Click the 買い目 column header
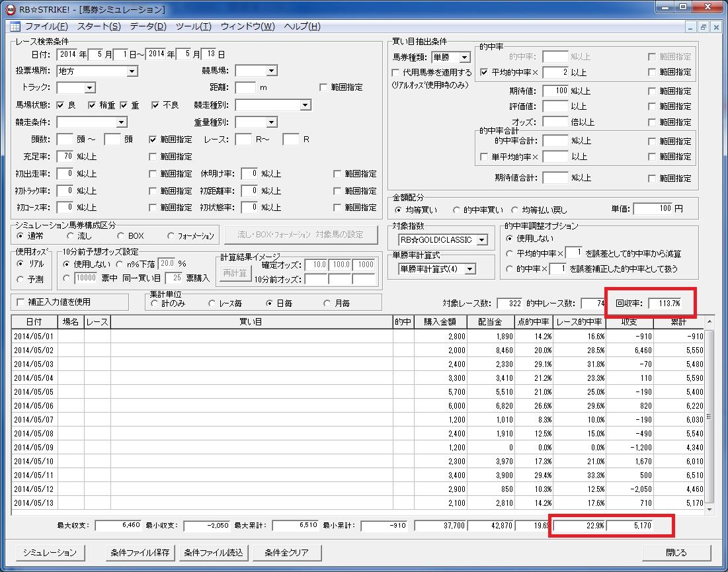728x572 pixels. [x=251, y=322]
